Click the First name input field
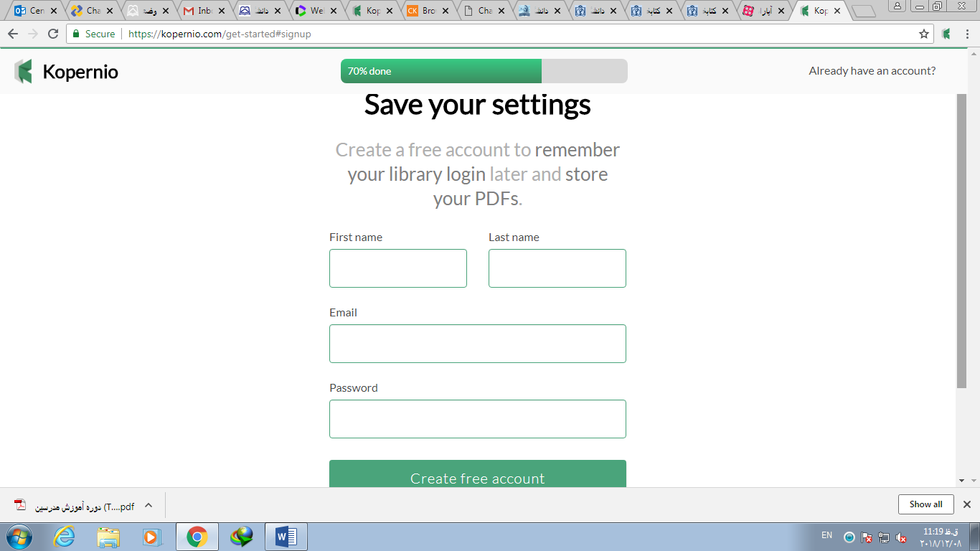The image size is (980, 551). pyautogui.click(x=398, y=268)
